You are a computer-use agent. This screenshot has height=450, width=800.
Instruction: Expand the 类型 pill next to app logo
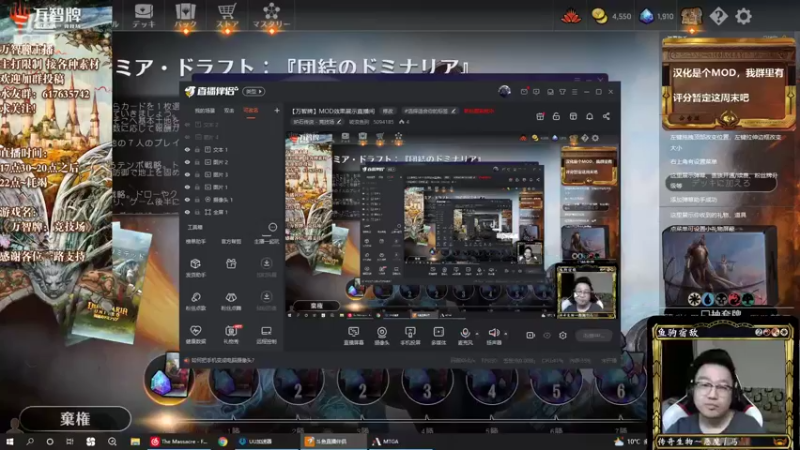[x=254, y=91]
